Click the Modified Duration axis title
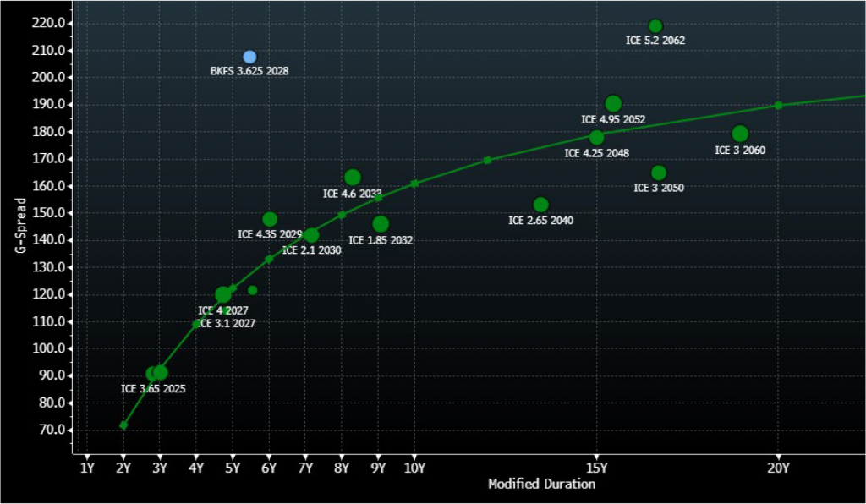 pos(541,485)
